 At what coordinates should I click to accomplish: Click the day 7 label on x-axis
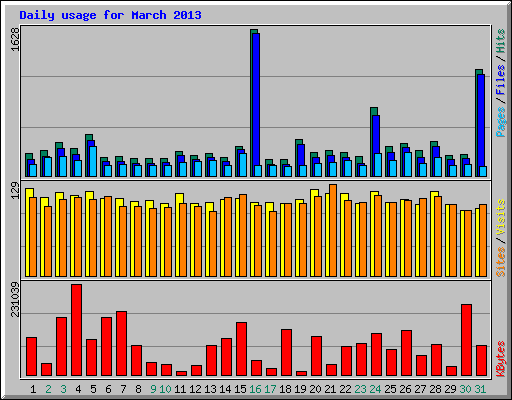pyautogui.click(x=123, y=389)
